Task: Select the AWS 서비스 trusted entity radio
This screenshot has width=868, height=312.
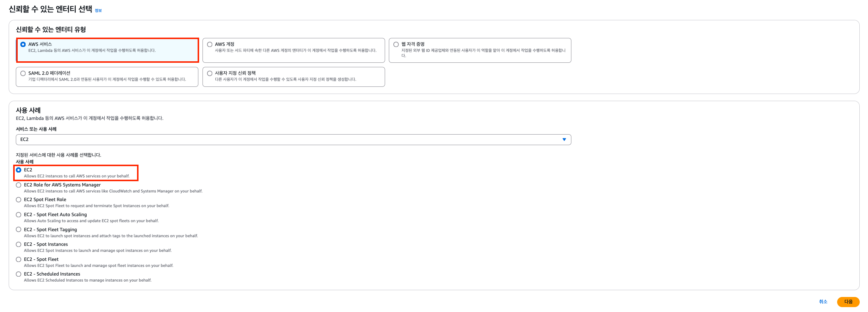Action: (x=23, y=44)
